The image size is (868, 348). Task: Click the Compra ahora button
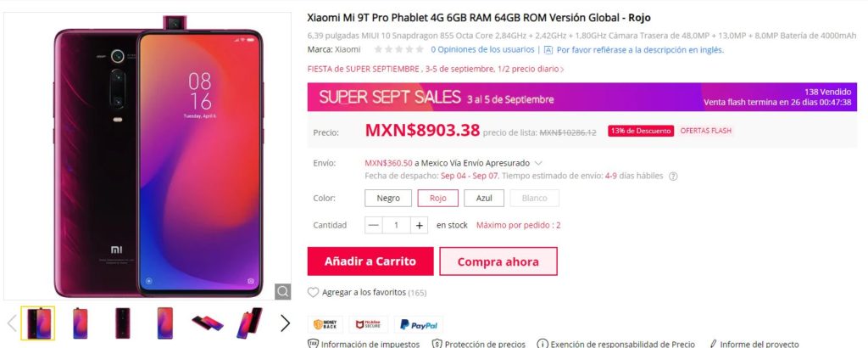(x=498, y=261)
